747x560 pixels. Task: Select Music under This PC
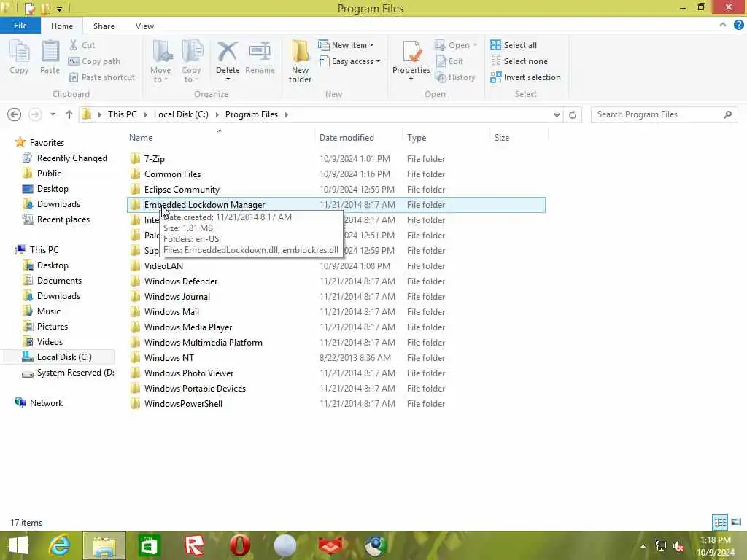pyautogui.click(x=42, y=311)
